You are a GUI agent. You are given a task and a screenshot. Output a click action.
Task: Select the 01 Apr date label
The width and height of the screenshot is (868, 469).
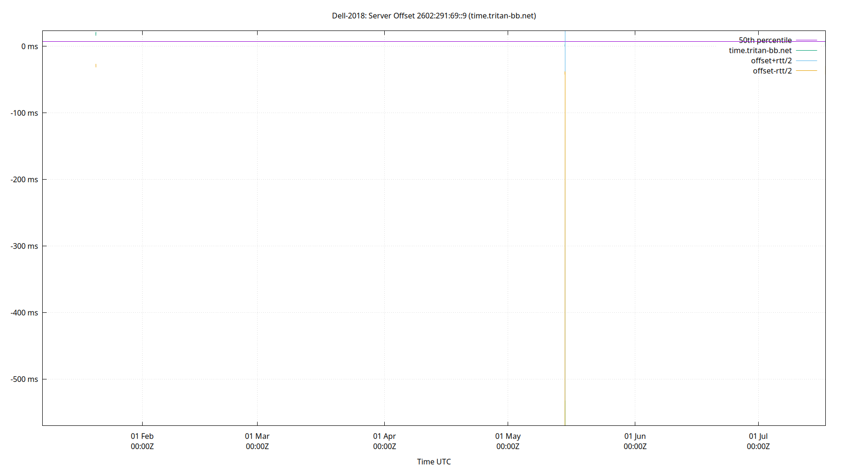tap(384, 436)
